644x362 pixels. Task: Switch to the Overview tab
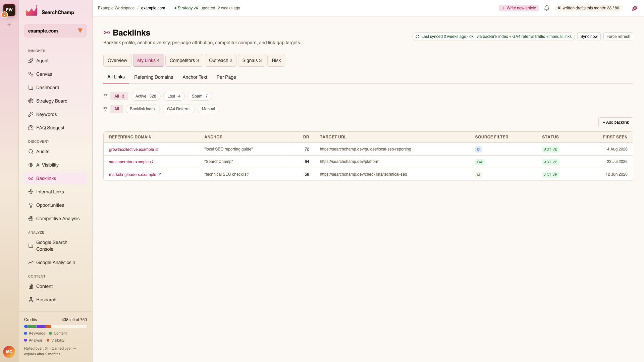(x=117, y=60)
